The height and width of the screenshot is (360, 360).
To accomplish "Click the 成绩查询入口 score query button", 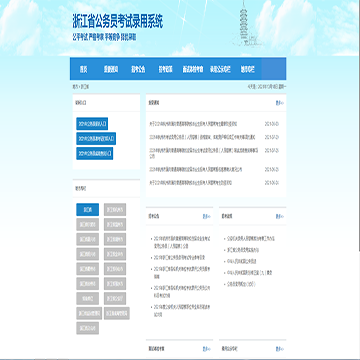I will coord(95,153).
